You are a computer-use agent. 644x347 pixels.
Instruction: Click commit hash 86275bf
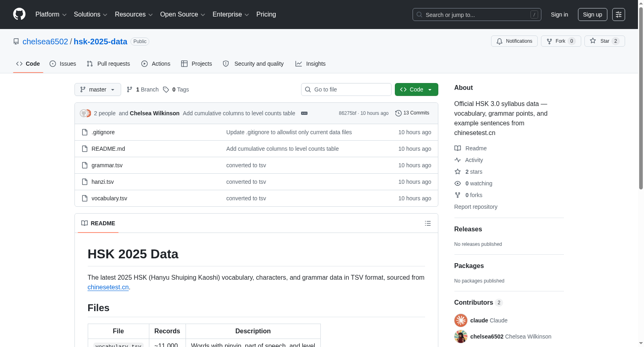tap(347, 113)
